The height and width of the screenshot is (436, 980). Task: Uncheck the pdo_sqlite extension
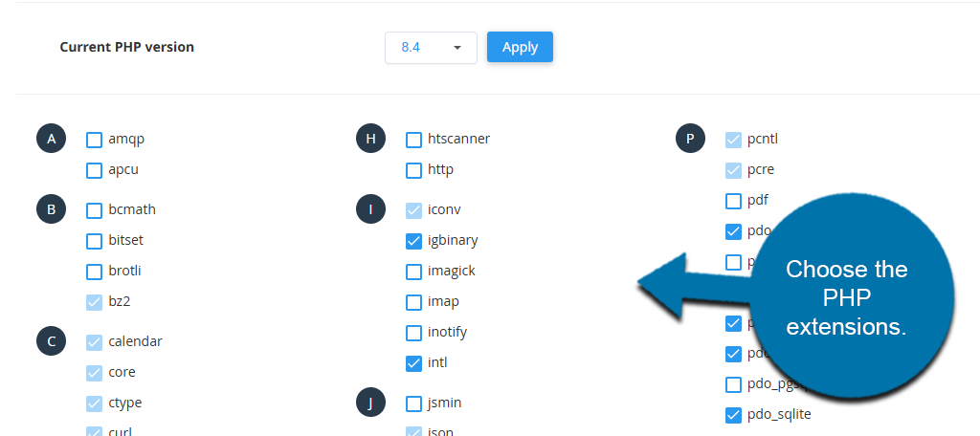coord(733,415)
